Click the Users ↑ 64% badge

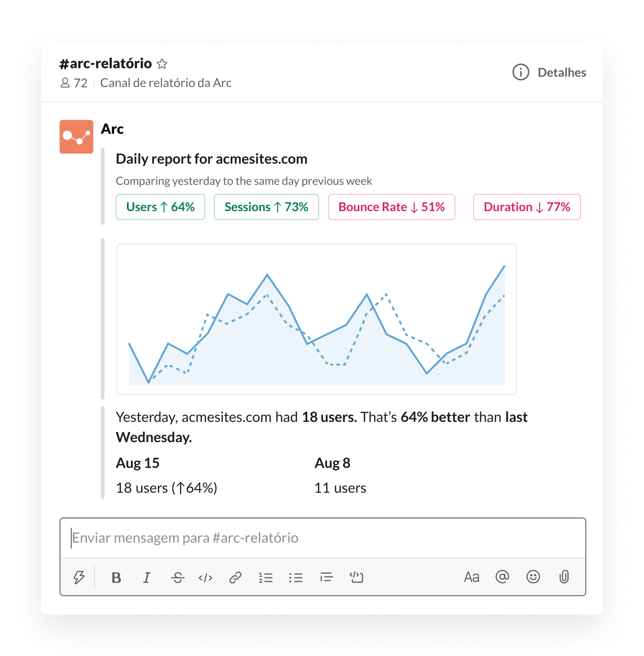(x=161, y=207)
